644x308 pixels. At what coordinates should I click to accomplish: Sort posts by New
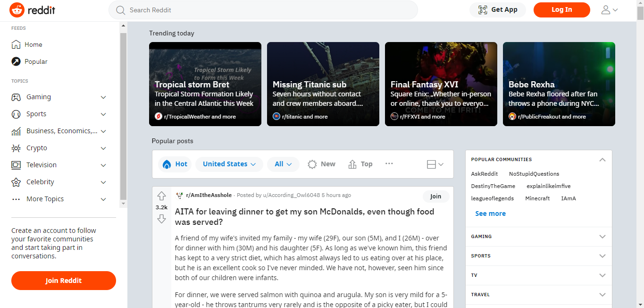(321, 164)
